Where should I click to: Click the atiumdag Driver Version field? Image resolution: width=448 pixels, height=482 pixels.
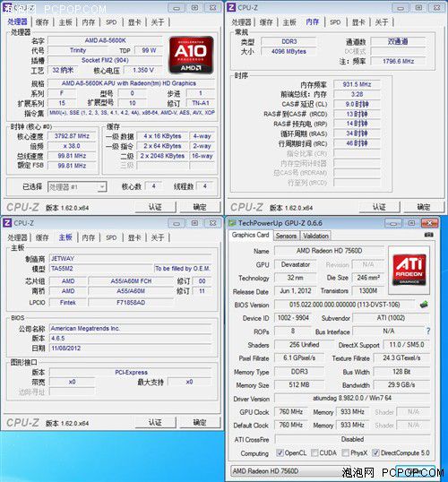click(352, 398)
